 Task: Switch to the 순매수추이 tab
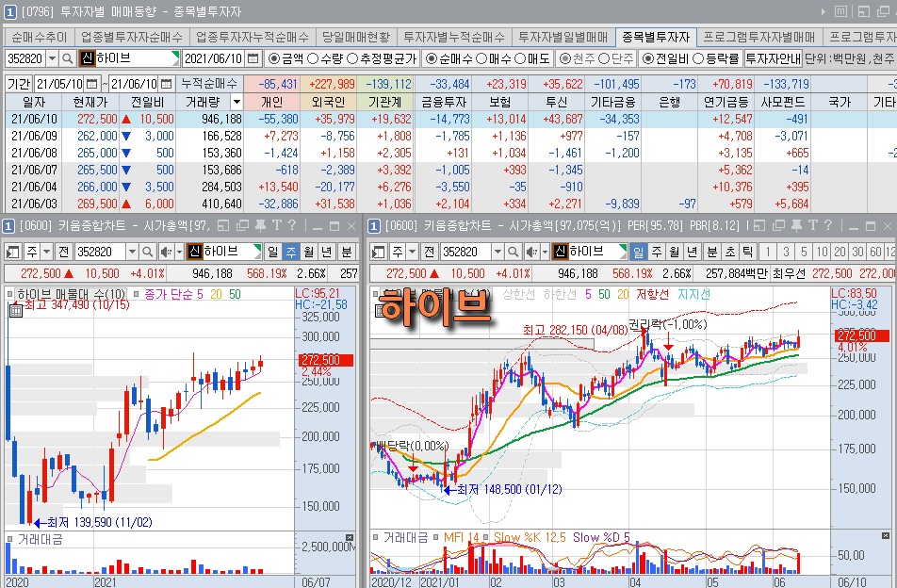point(39,37)
